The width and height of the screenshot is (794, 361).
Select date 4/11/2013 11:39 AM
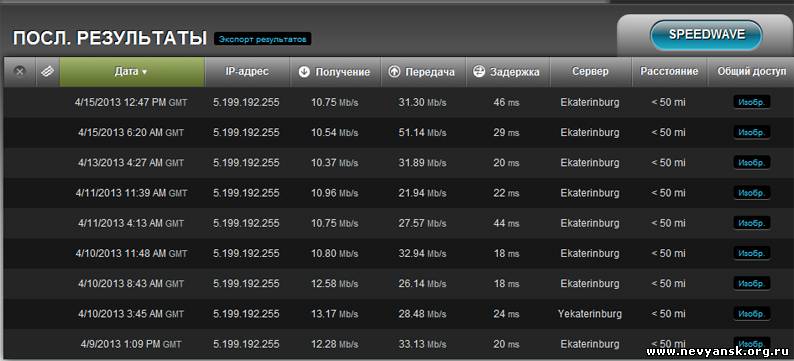pyautogui.click(x=131, y=193)
